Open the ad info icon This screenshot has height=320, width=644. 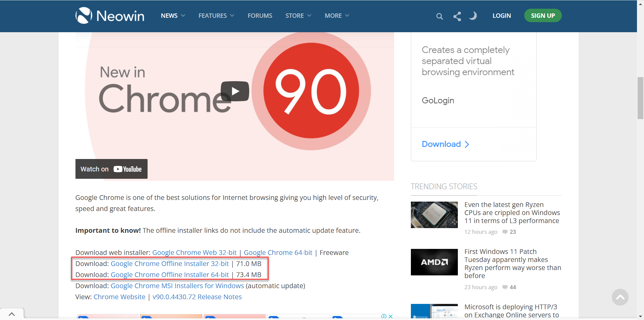[384, 316]
